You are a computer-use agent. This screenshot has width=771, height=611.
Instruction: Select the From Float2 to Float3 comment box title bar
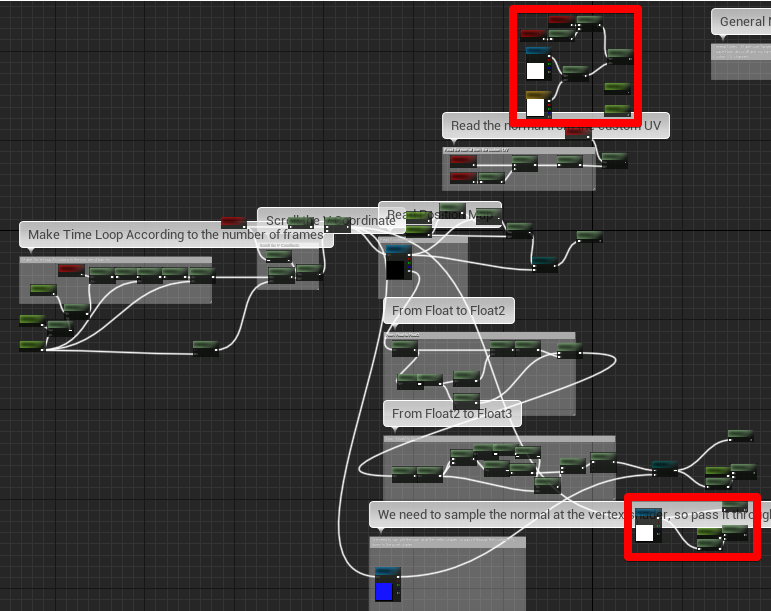499,438
